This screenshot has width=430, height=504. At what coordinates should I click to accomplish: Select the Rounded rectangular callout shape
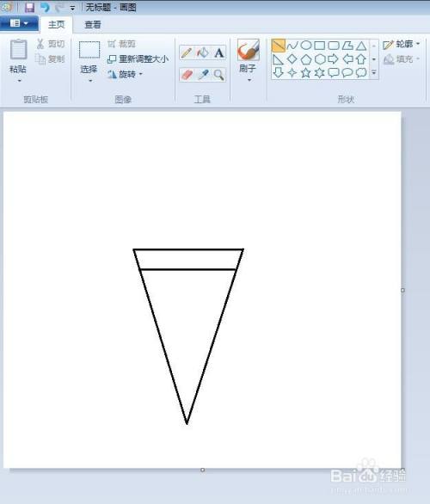(x=334, y=72)
